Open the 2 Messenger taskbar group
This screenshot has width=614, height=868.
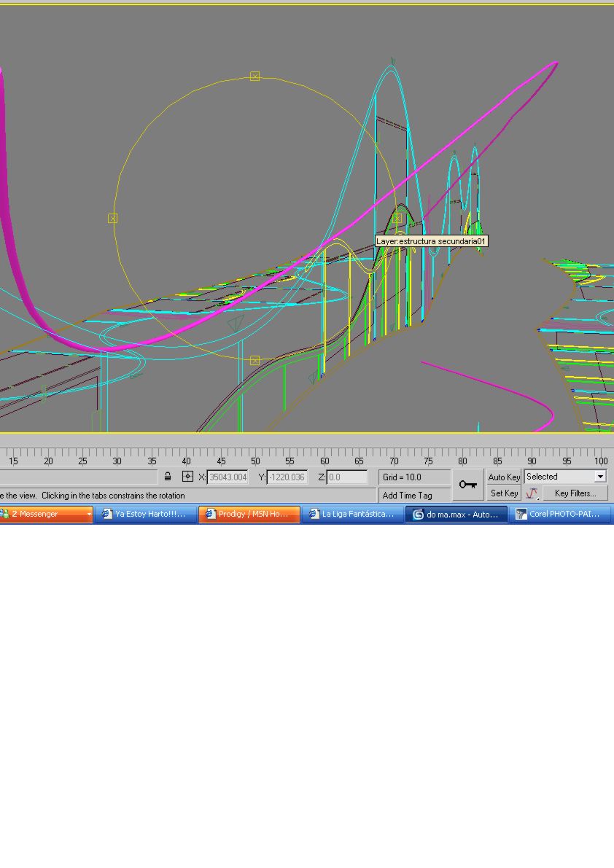pos(45,515)
